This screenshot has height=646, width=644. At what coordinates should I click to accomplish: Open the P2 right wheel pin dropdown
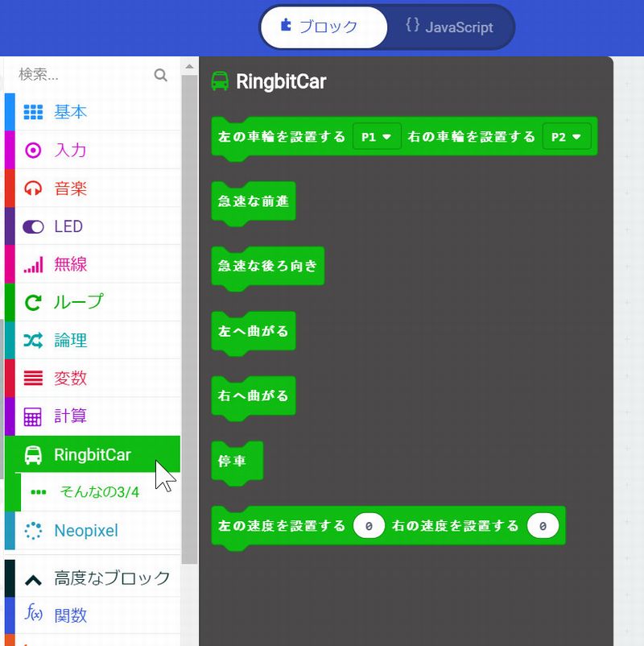(566, 137)
